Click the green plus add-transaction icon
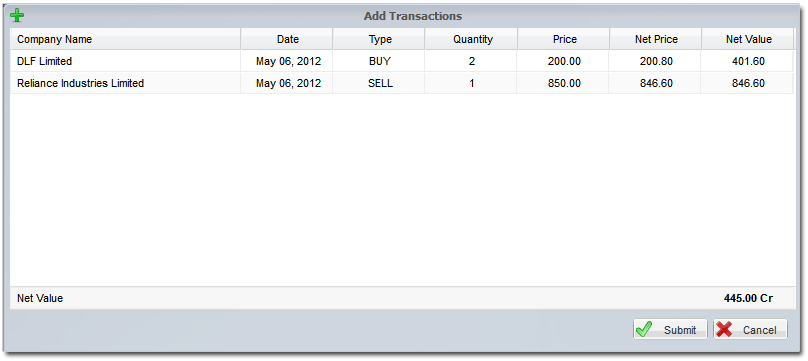This screenshot has height=361, width=808. pos(17,15)
